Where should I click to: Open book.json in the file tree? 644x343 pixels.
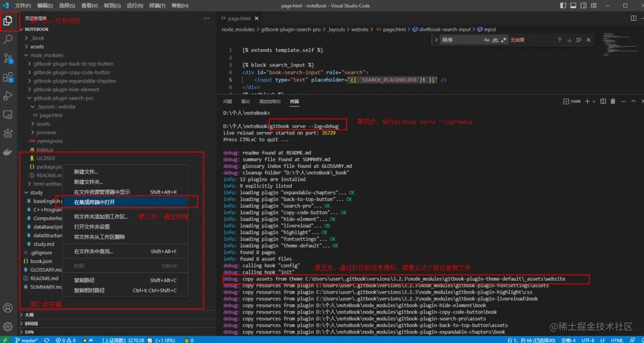click(x=41, y=262)
